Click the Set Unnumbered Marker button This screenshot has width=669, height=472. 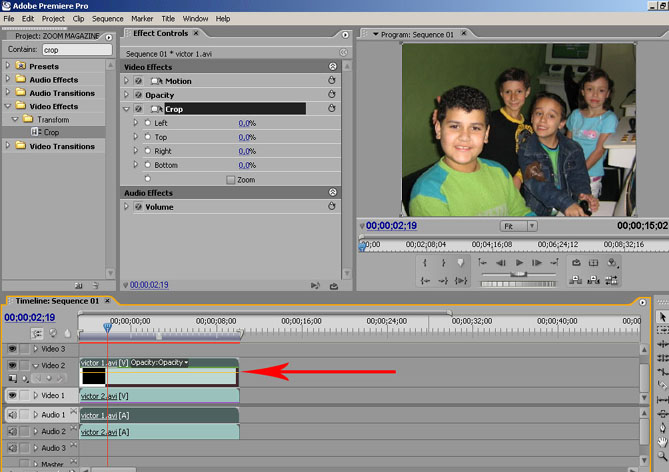tap(460, 263)
